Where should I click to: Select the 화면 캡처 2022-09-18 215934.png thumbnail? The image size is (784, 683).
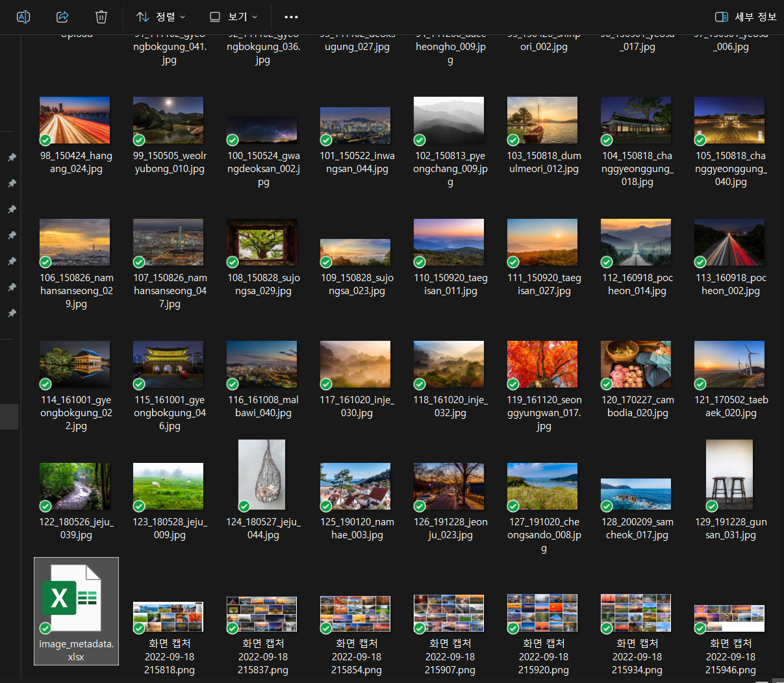[636, 613]
